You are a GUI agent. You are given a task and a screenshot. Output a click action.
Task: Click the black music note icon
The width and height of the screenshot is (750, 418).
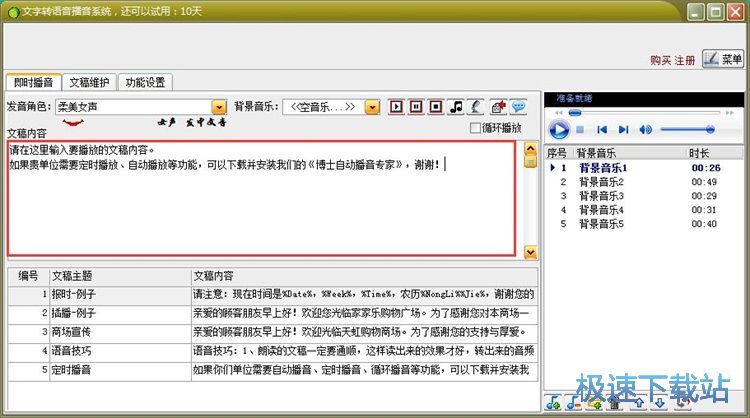point(456,107)
